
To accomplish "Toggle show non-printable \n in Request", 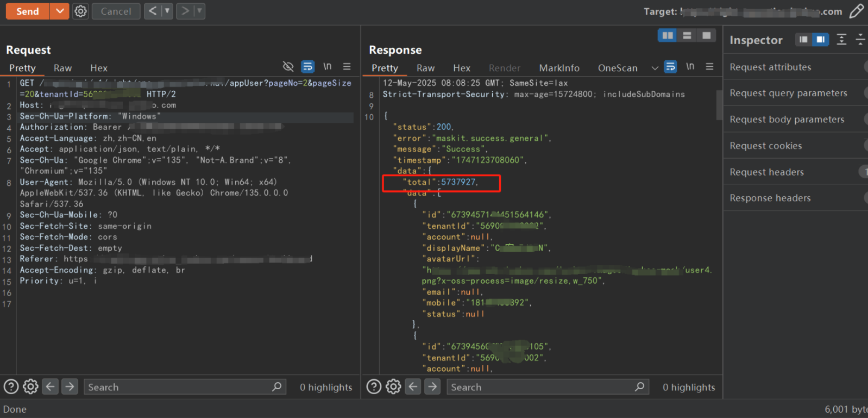I will pyautogui.click(x=328, y=66).
